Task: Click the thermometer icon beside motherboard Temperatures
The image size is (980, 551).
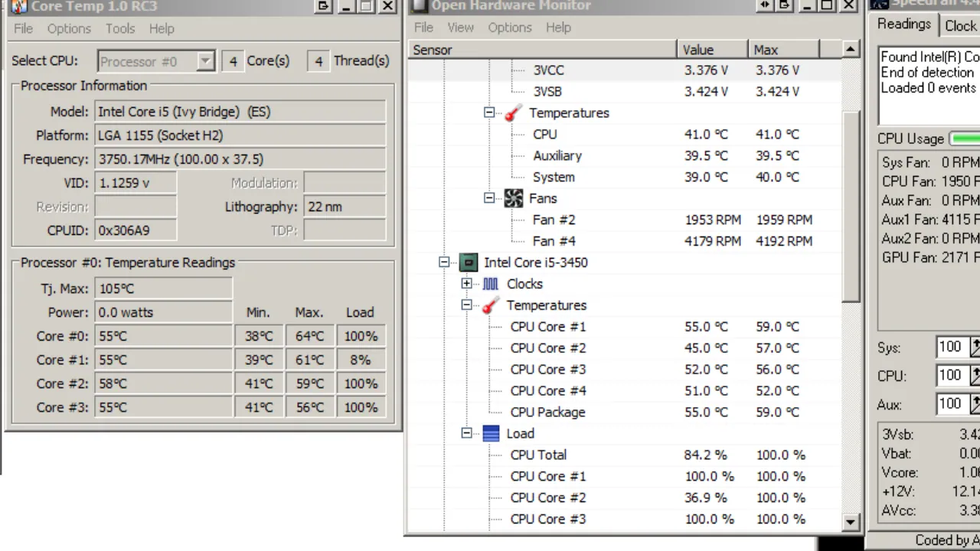Action: pyautogui.click(x=512, y=112)
